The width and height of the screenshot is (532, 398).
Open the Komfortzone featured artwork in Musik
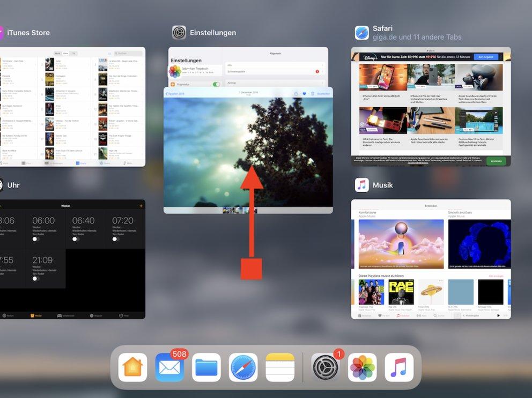click(x=401, y=244)
